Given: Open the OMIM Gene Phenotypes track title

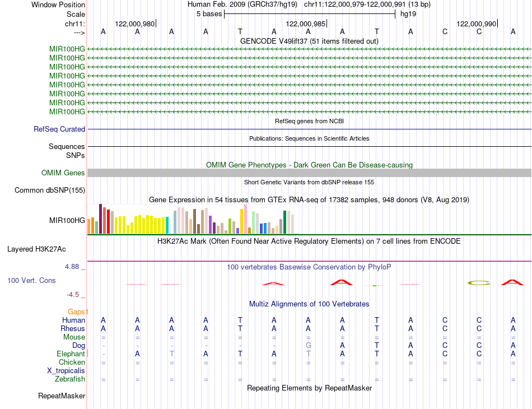Looking at the screenshot, I should point(309,165).
